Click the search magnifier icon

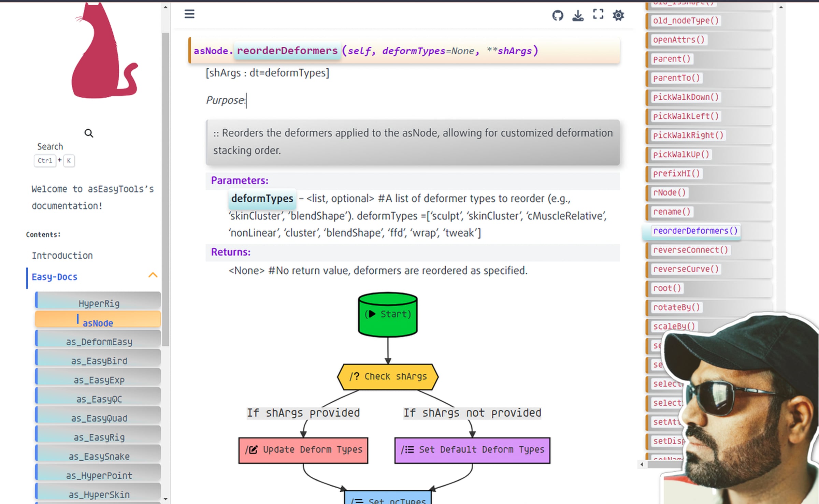[x=89, y=133]
